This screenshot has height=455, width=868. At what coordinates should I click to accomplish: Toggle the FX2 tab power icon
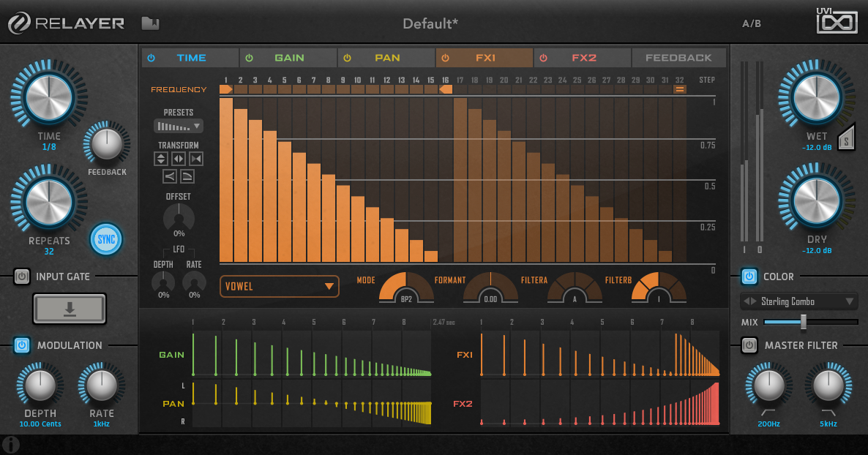543,58
